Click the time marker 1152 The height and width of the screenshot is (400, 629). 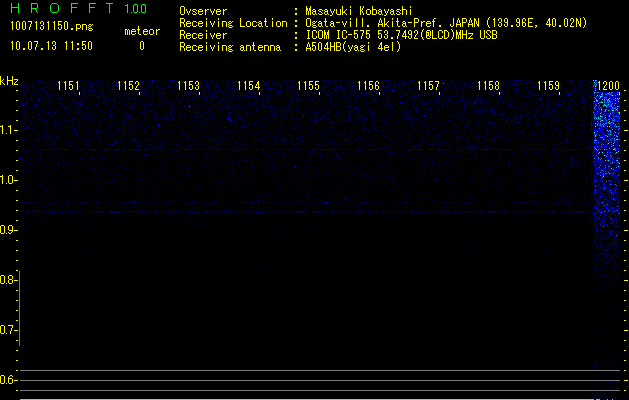coord(128,86)
